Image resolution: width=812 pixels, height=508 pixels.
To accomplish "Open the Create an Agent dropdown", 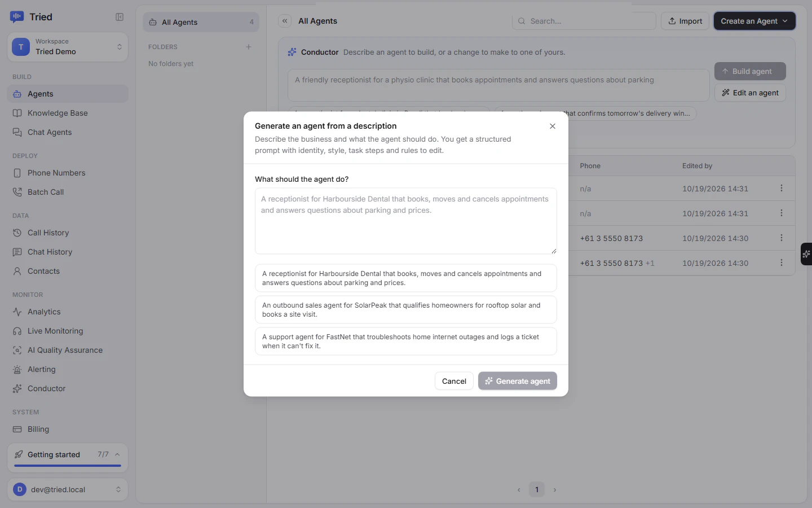I will [754, 21].
